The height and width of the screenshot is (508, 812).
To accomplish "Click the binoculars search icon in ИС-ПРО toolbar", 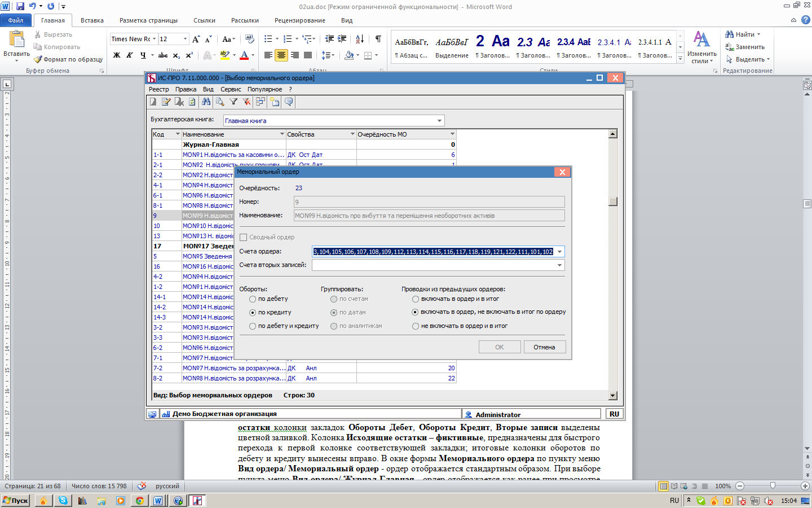I will [x=206, y=102].
